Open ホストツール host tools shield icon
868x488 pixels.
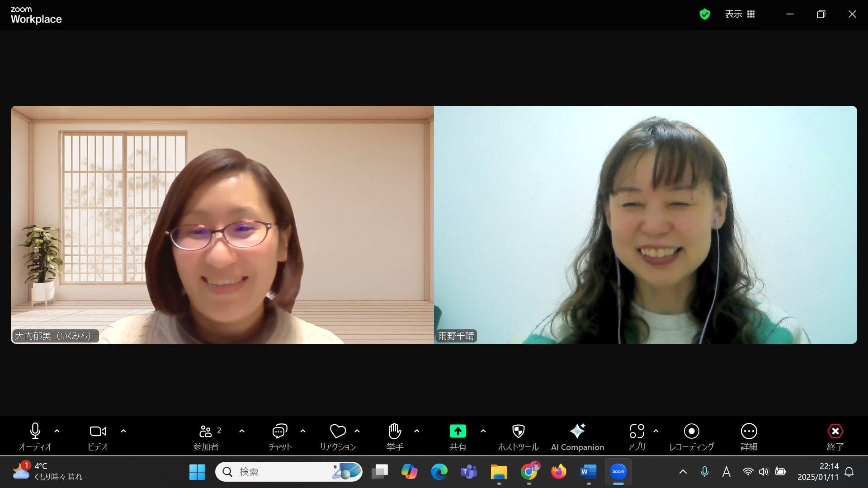[518, 432]
